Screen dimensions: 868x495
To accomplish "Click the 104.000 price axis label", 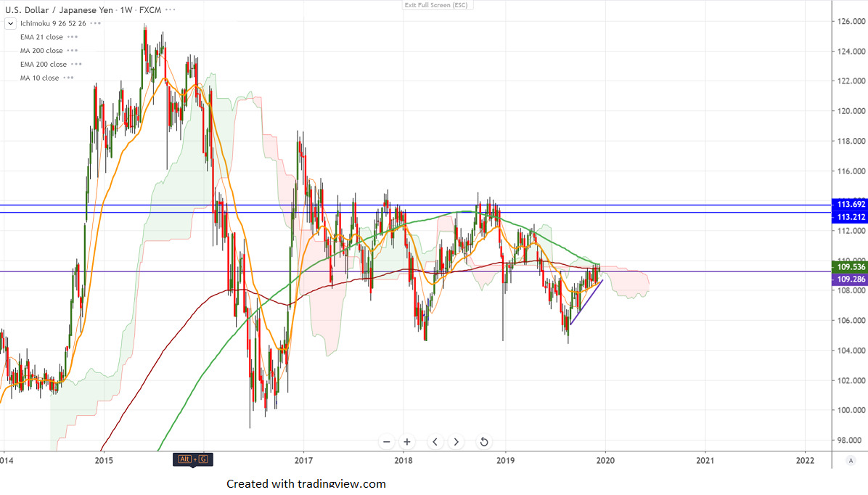I will (x=851, y=351).
